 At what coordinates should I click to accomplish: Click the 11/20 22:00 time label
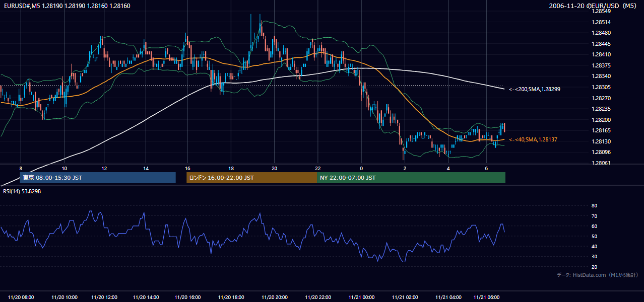tap(318, 297)
